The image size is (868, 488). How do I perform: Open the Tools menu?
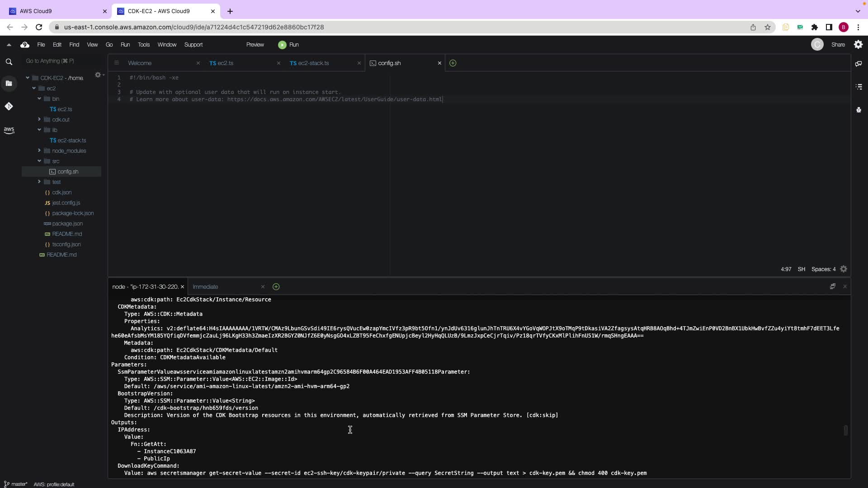tap(143, 45)
